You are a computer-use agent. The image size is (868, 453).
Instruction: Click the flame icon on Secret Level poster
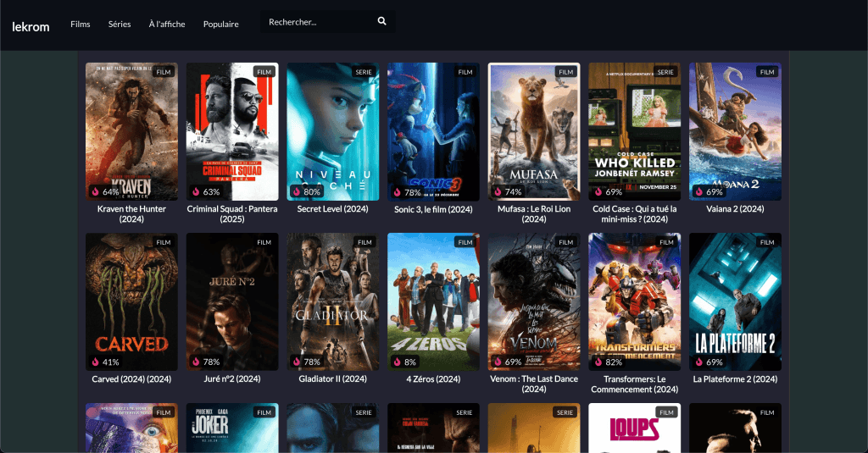point(297,191)
